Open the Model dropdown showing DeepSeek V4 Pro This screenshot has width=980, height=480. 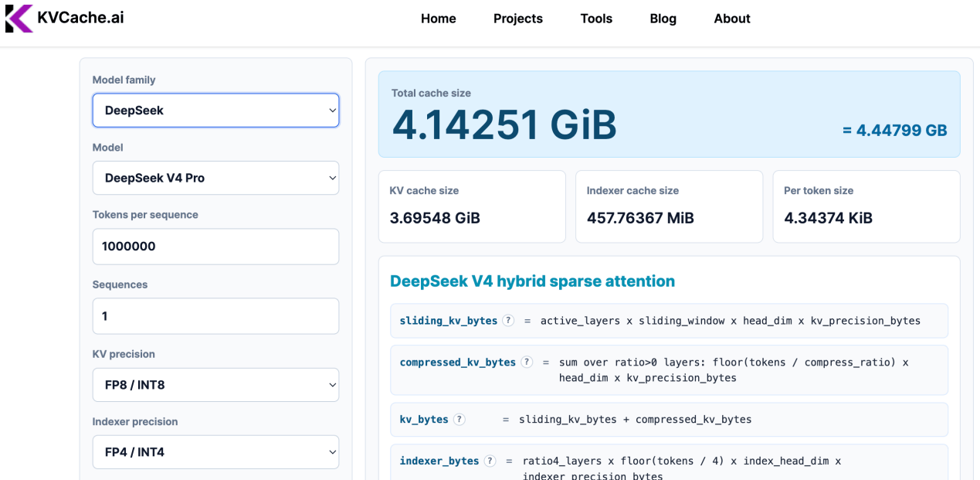point(215,178)
